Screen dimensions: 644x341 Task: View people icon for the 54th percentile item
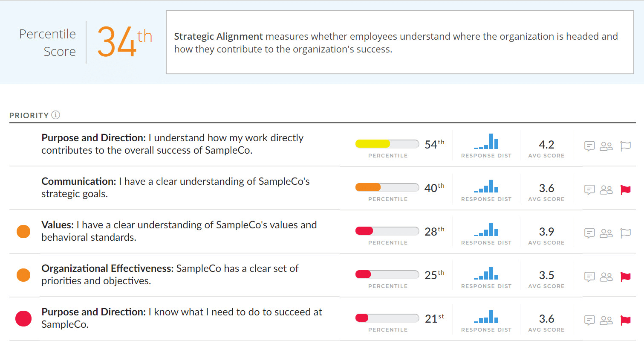tap(606, 146)
